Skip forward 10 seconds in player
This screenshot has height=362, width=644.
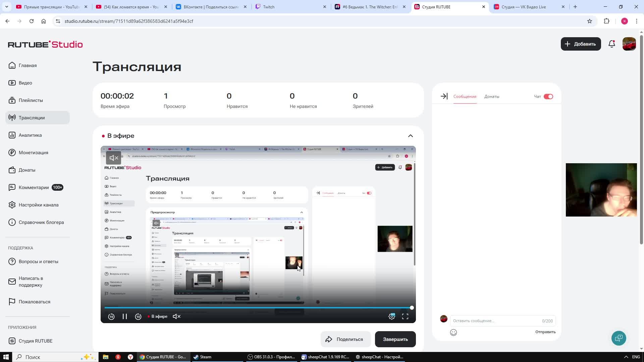click(138, 316)
